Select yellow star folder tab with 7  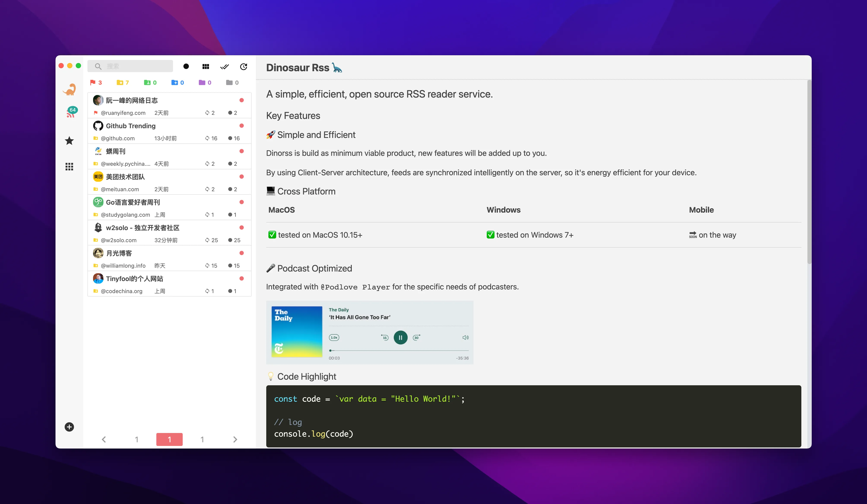click(123, 82)
